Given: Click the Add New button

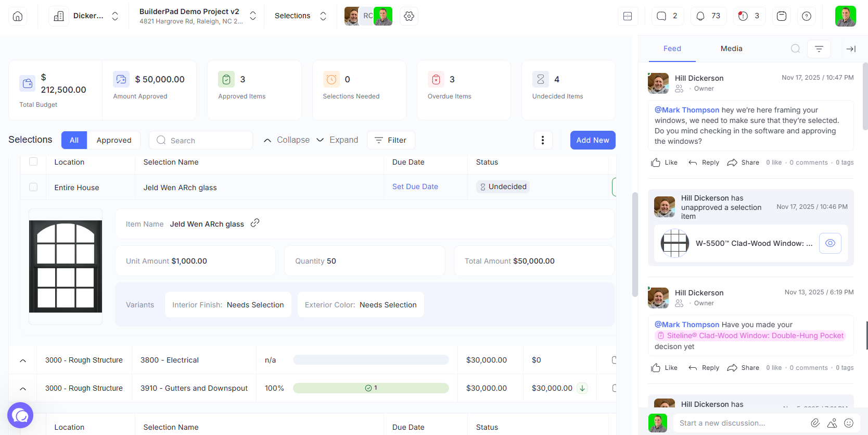Looking at the screenshot, I should 592,140.
